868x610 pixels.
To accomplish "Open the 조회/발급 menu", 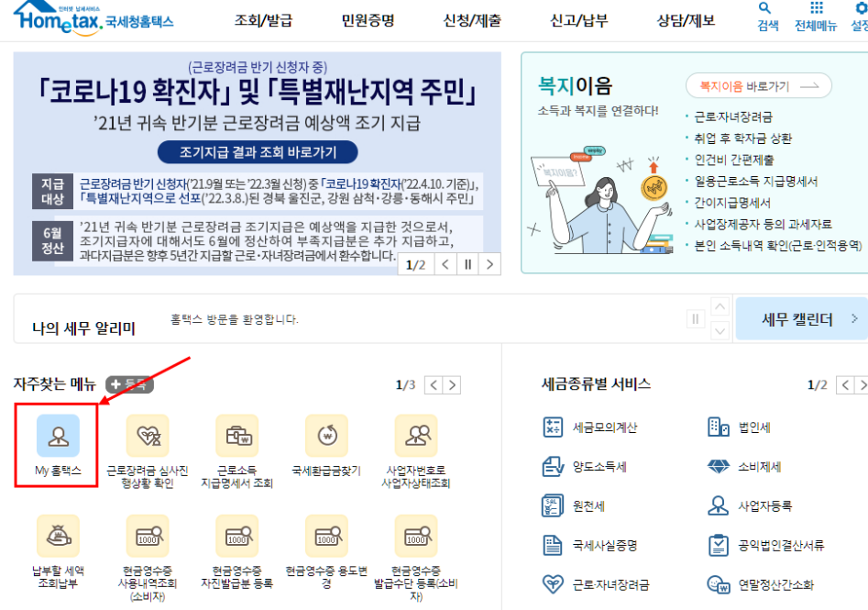I will [x=263, y=20].
